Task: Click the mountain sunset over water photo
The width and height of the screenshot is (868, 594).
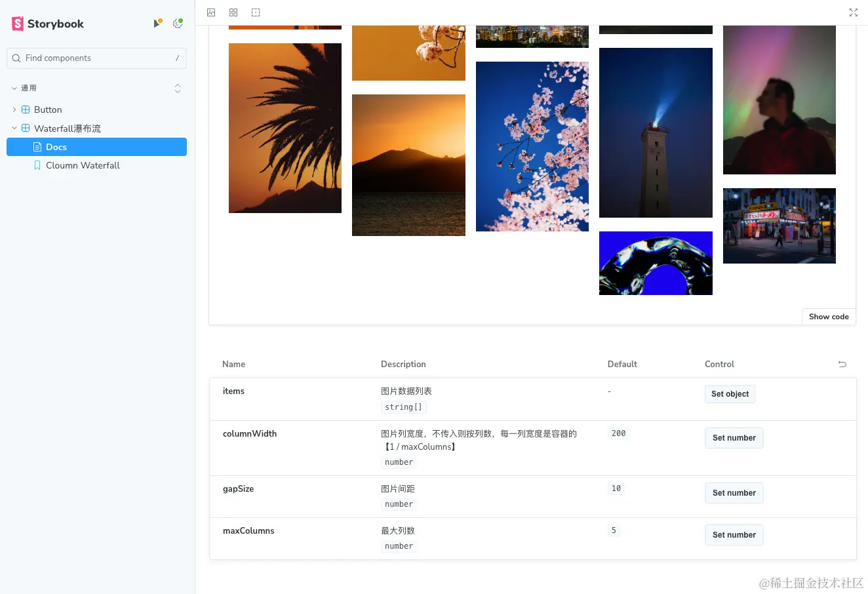Action: point(408,165)
